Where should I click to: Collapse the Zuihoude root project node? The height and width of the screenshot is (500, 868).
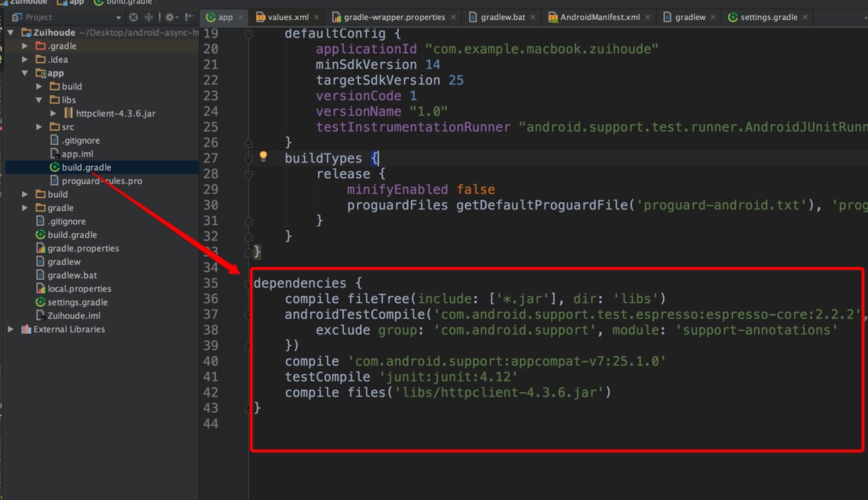(11, 33)
